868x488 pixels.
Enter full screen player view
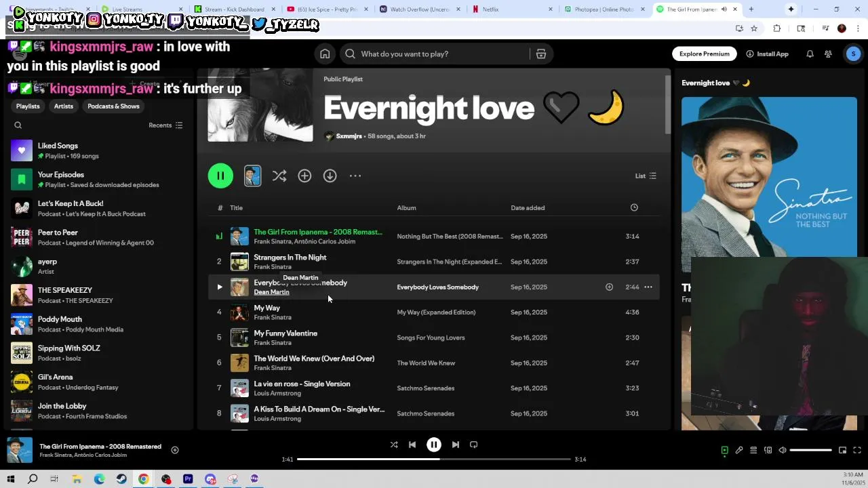coord(857,450)
